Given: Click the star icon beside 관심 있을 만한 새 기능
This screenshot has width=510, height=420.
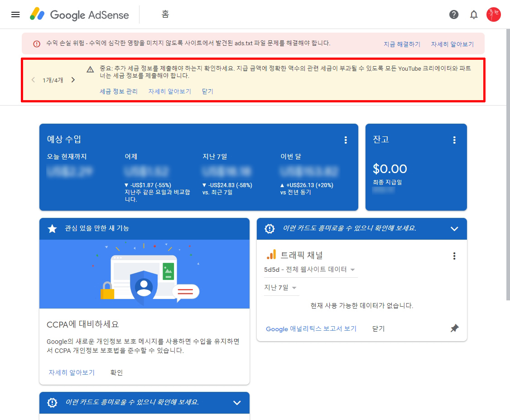Looking at the screenshot, I should [x=52, y=229].
